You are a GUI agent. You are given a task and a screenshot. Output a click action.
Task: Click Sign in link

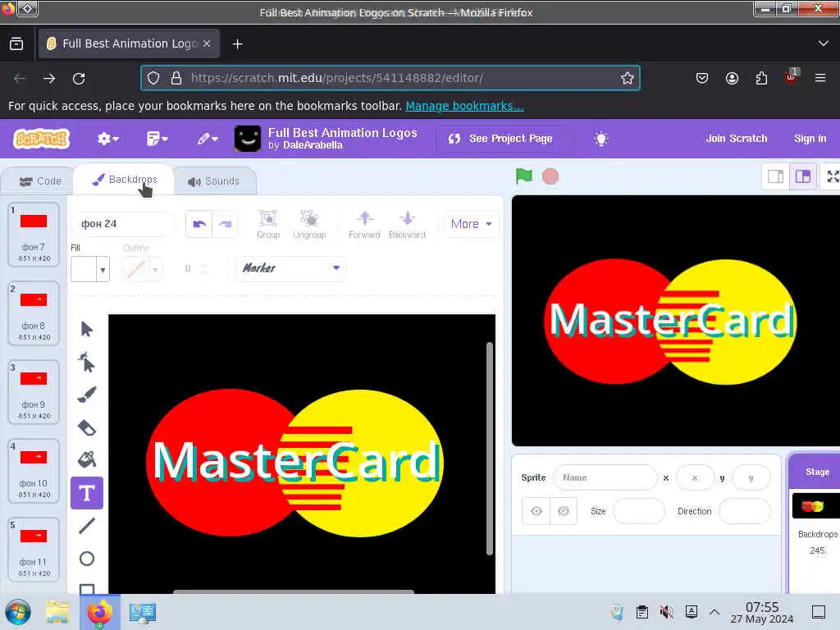[810, 139]
